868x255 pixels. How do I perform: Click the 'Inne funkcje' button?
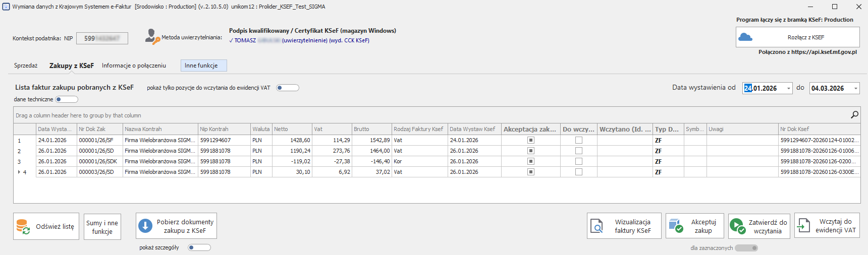[x=203, y=66]
